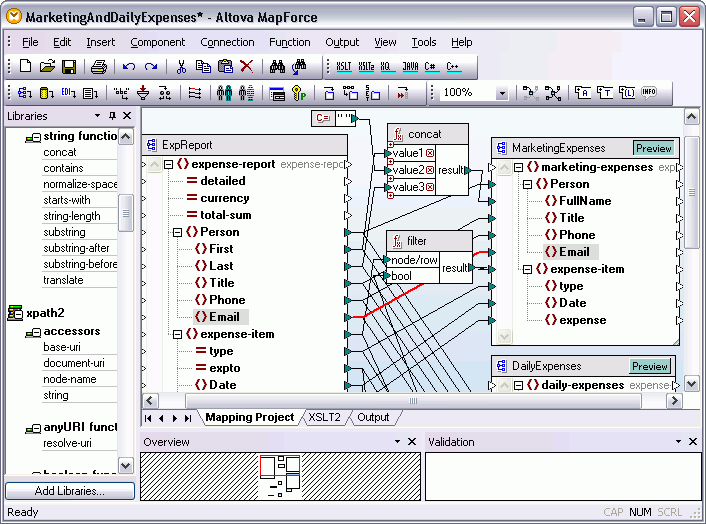Select XSLT as output language
706x524 pixels.
click(344, 67)
